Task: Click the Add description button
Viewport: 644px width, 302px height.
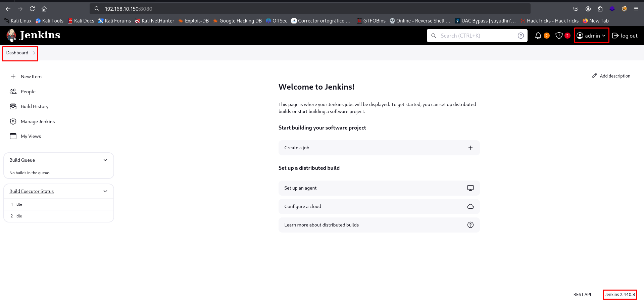Action: click(x=611, y=76)
